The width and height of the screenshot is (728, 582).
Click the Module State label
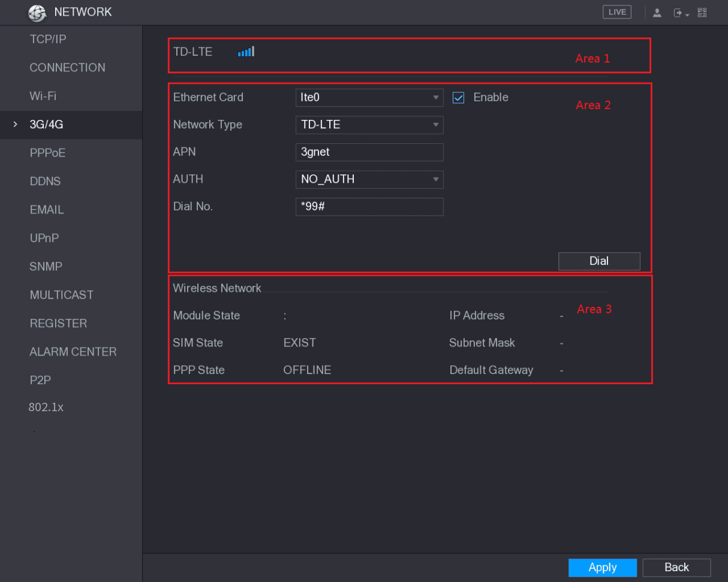click(x=206, y=316)
